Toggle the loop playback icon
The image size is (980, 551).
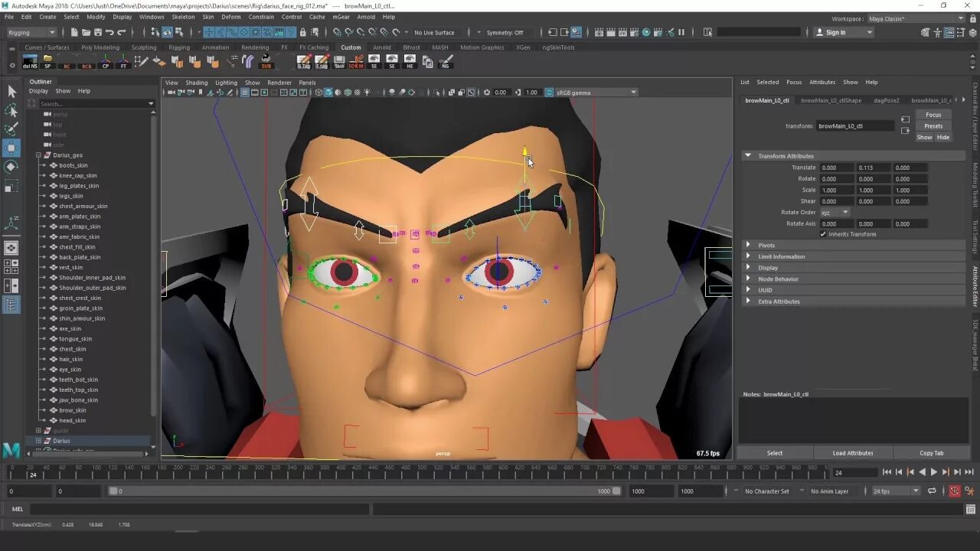coord(932,491)
